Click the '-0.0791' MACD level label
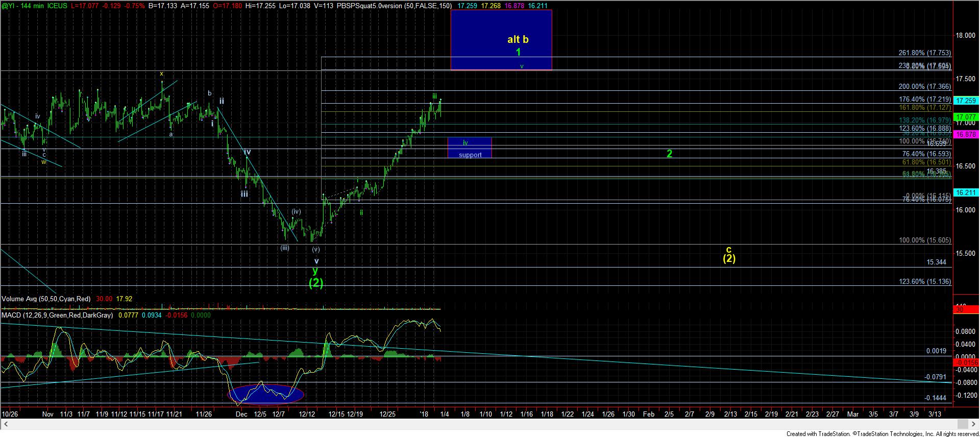 tap(935, 377)
